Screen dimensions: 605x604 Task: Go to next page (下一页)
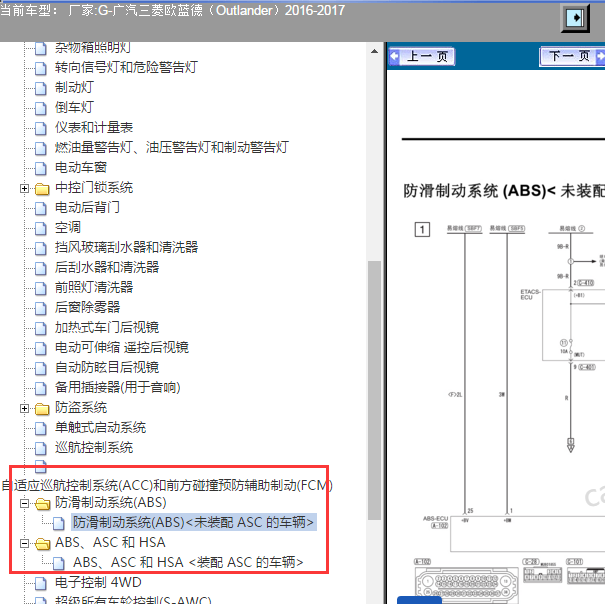[x=573, y=57]
